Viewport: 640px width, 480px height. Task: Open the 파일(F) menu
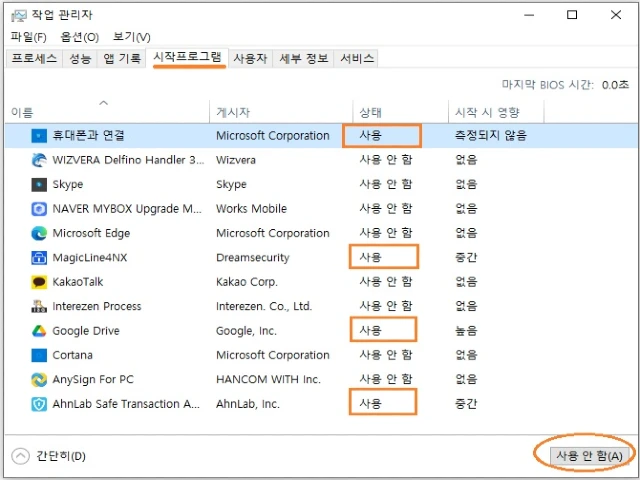29,37
